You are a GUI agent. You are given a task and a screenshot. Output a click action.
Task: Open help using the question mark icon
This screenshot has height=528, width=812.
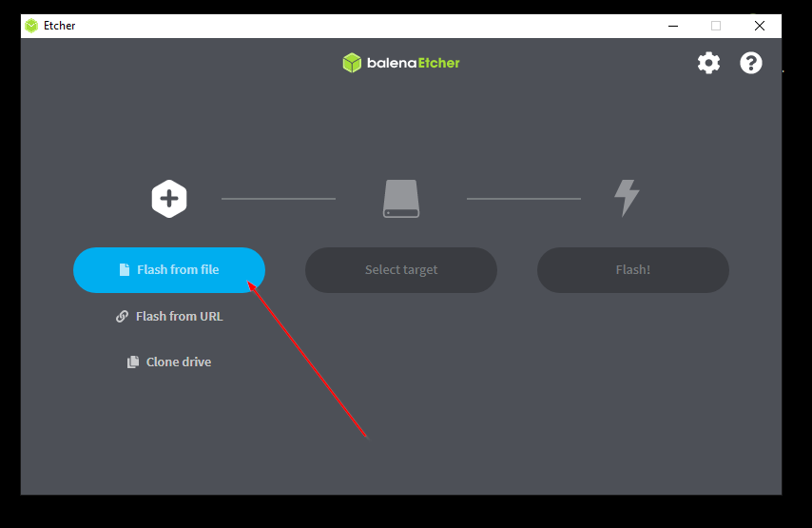pyautogui.click(x=750, y=63)
